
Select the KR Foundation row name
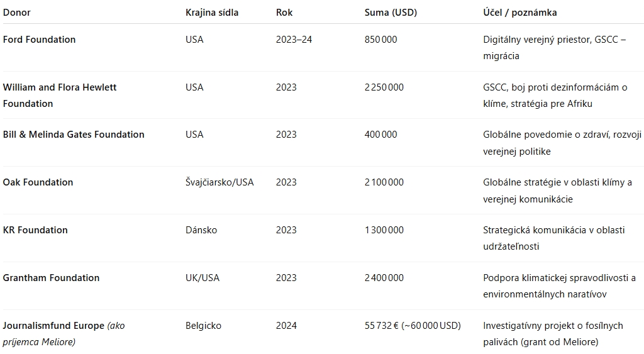(x=35, y=230)
